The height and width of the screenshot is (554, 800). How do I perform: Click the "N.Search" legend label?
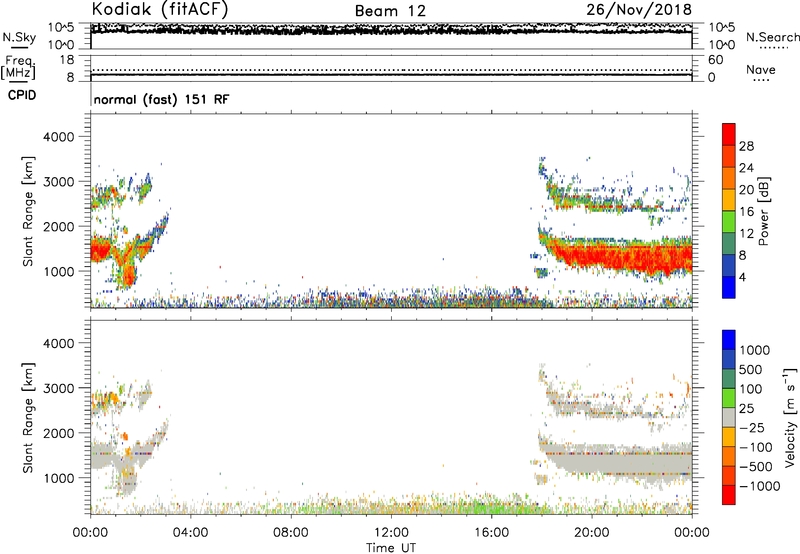pos(773,37)
